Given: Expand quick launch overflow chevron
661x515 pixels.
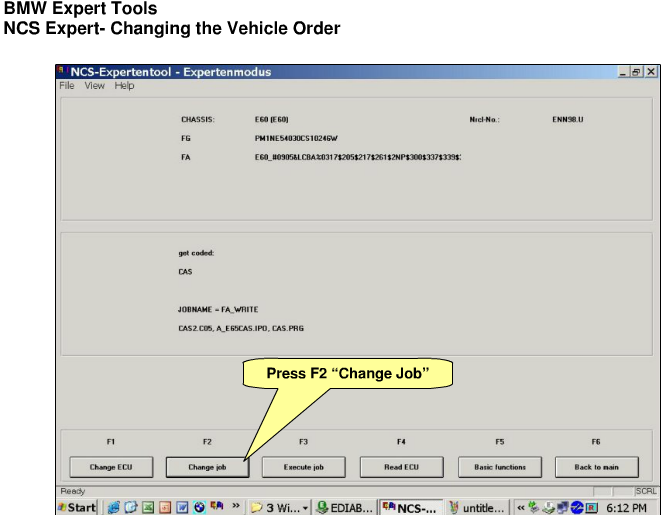Looking at the screenshot, I should [x=236, y=505].
